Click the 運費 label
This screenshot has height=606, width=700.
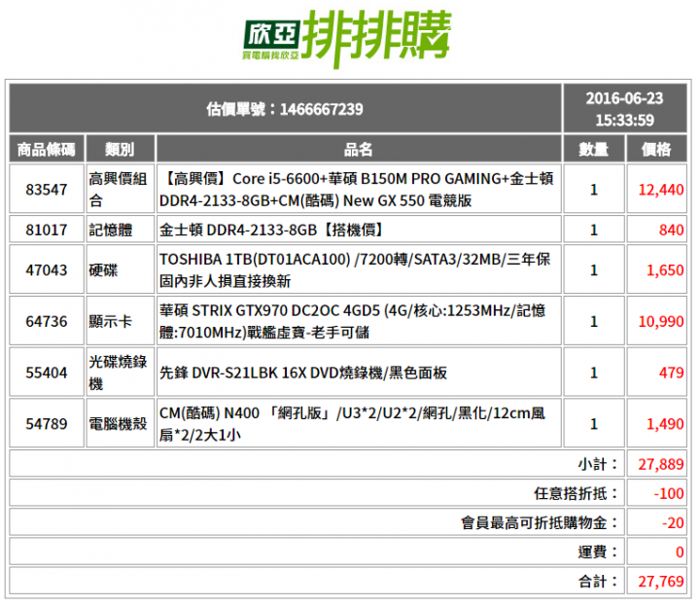coord(598,552)
